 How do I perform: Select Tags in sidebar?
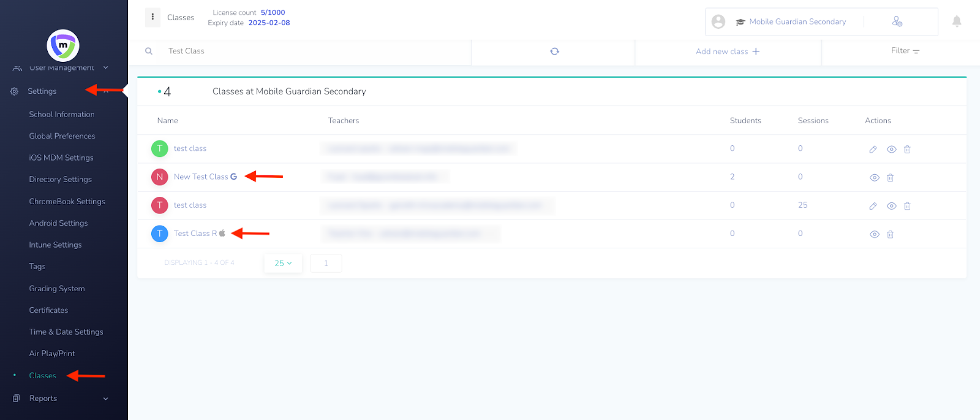point(37,267)
